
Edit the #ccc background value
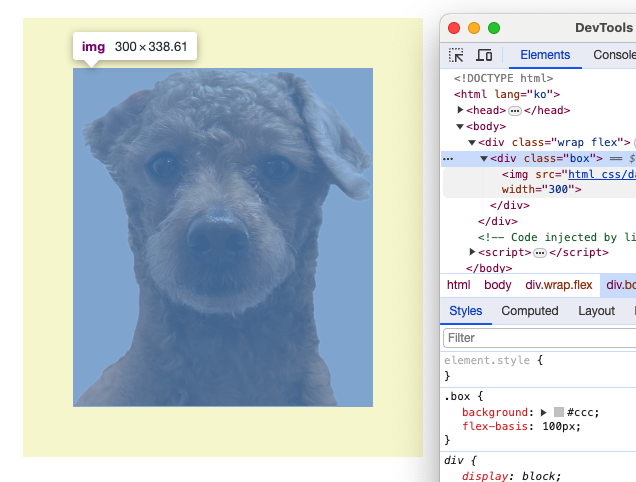click(x=580, y=412)
